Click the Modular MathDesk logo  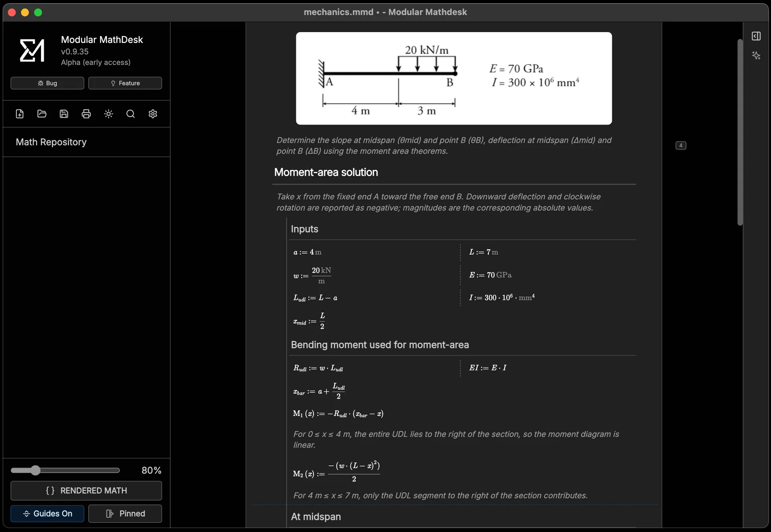32,50
